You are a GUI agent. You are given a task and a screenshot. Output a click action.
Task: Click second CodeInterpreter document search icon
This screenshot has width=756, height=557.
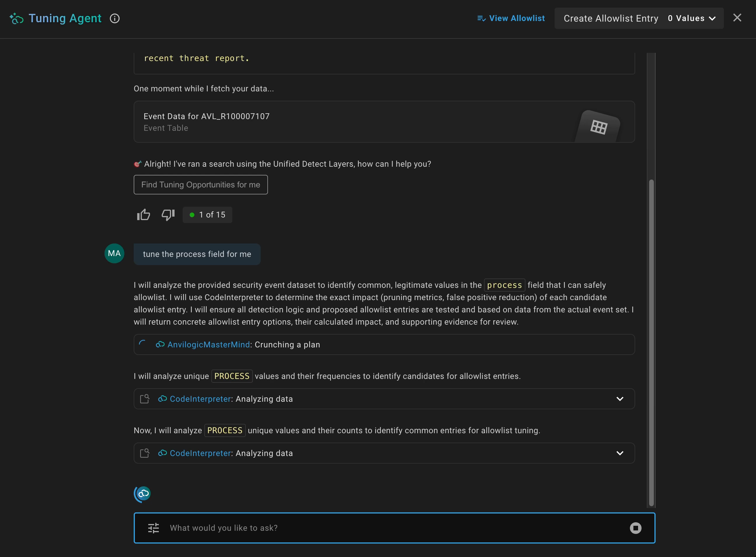[x=144, y=453]
